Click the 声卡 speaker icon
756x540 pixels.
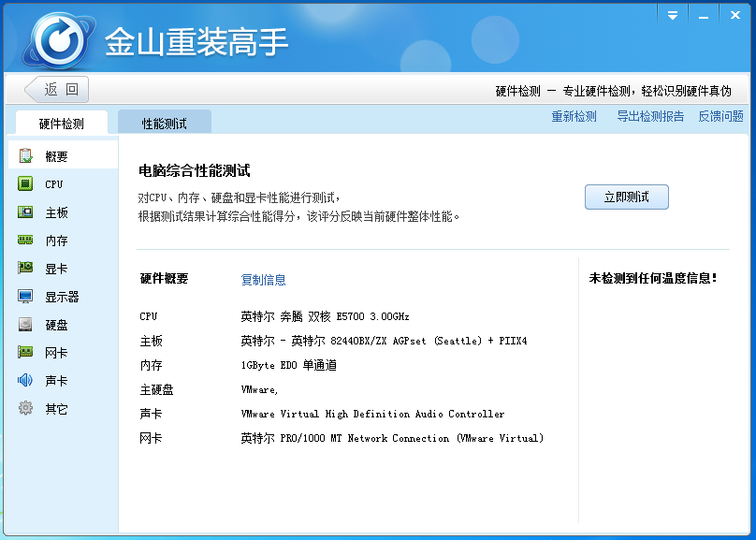[25, 380]
